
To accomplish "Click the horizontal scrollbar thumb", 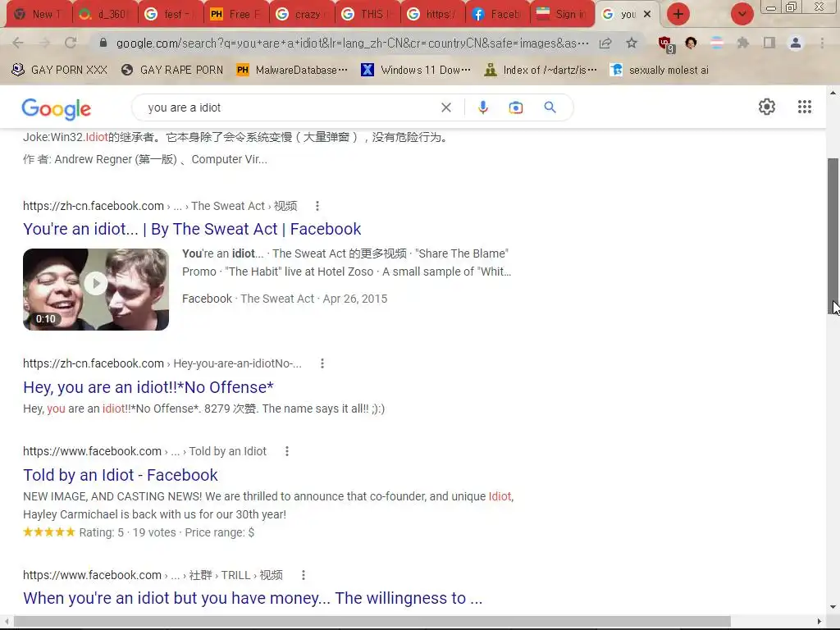I will coord(372,622).
